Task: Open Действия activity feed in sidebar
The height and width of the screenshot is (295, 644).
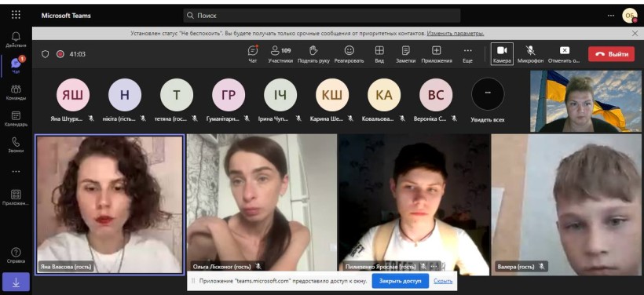Action: point(16,40)
